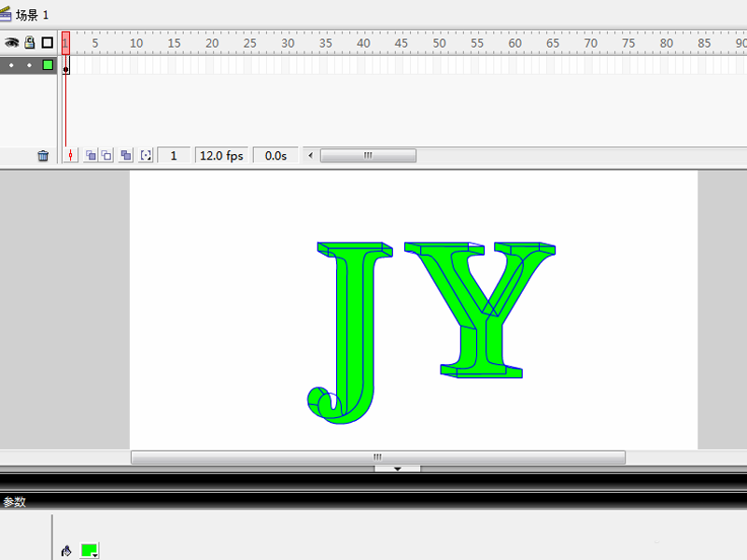Screen dimensions: 747x560
Task: Open the modify onion markers button
Action: pos(146,155)
